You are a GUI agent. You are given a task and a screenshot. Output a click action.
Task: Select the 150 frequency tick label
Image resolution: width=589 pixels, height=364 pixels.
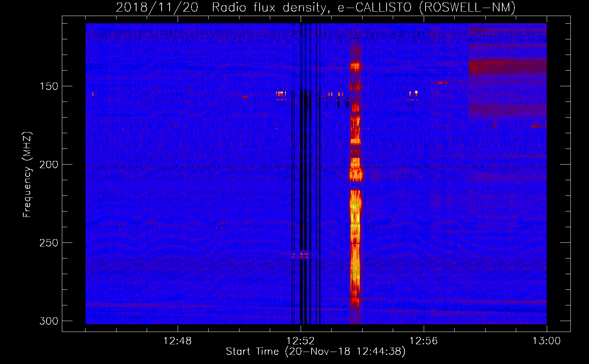(x=49, y=86)
